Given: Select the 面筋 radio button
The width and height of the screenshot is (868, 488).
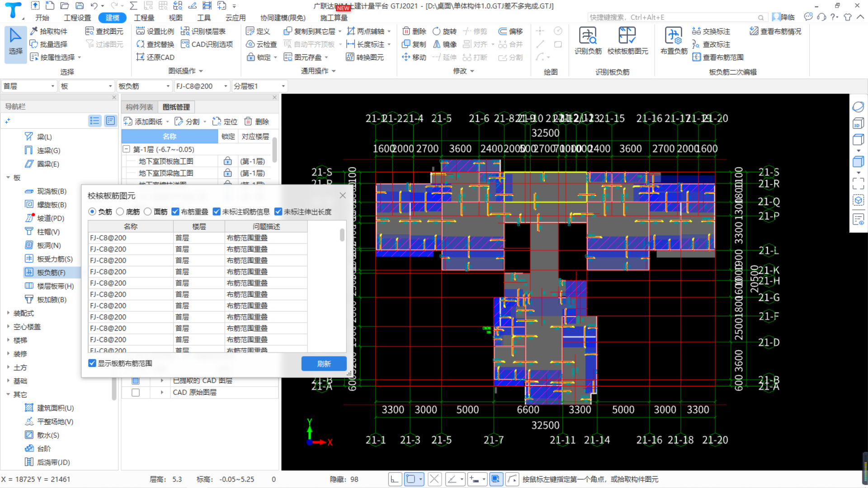Looking at the screenshot, I should pyautogui.click(x=148, y=211).
